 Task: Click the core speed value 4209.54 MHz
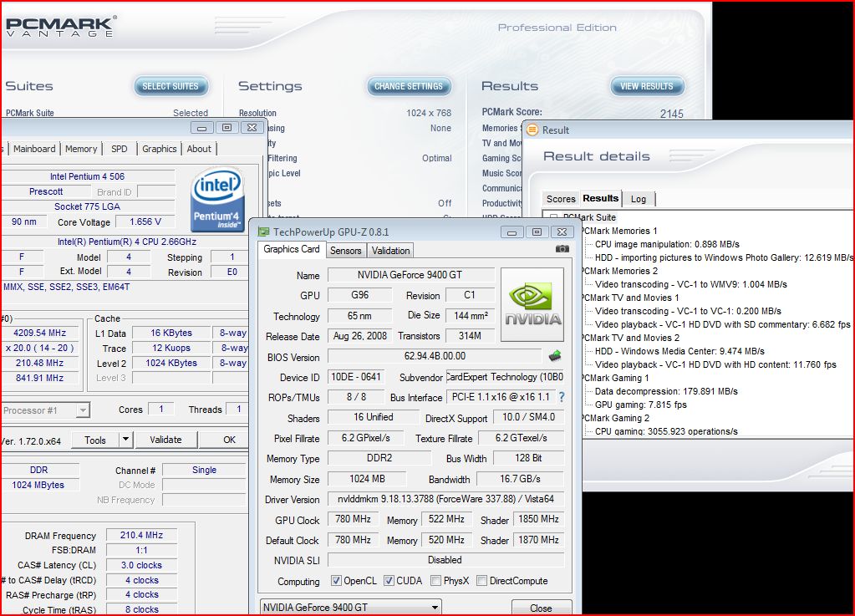[40, 333]
